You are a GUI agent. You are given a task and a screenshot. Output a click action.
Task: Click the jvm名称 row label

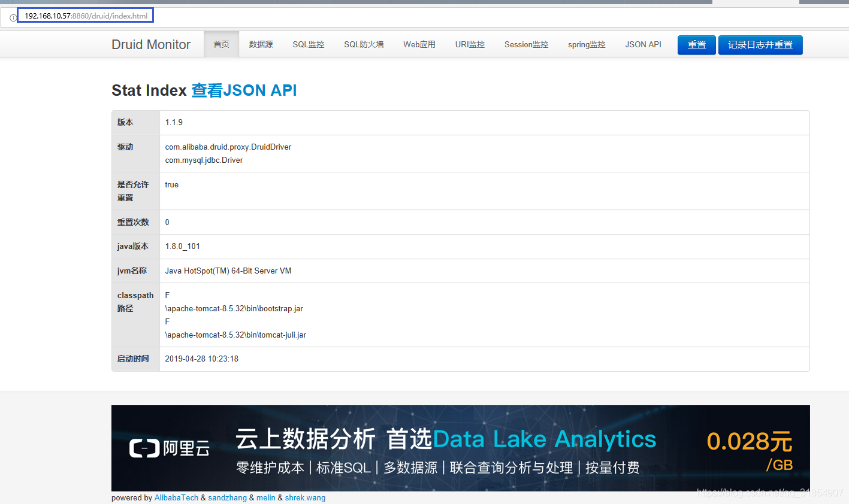pos(132,271)
